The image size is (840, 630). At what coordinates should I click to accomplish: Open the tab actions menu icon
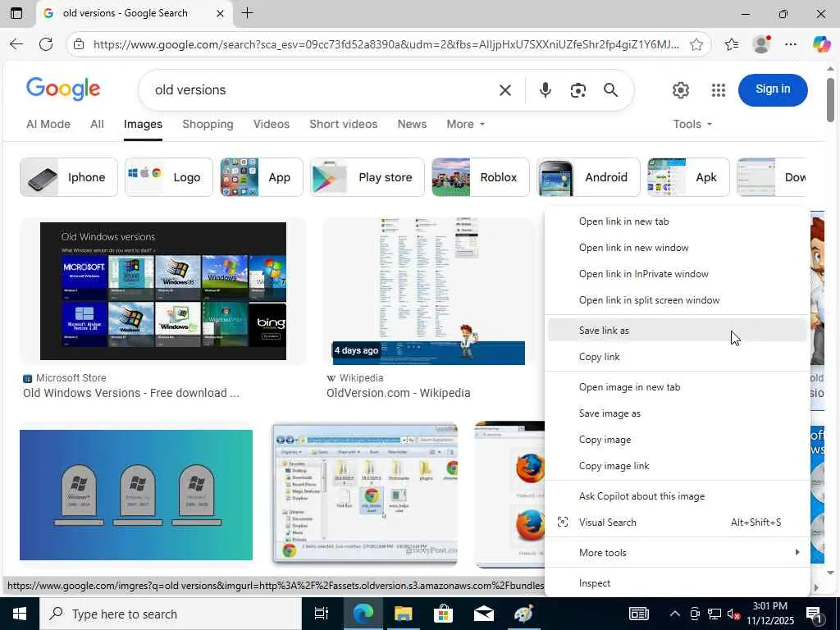click(16, 13)
